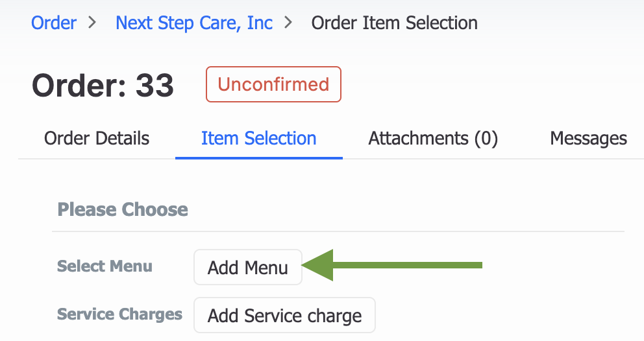The height and width of the screenshot is (341, 644).
Task: Click the chevron after Next Step Care, Inc
Action: pyautogui.click(x=289, y=23)
